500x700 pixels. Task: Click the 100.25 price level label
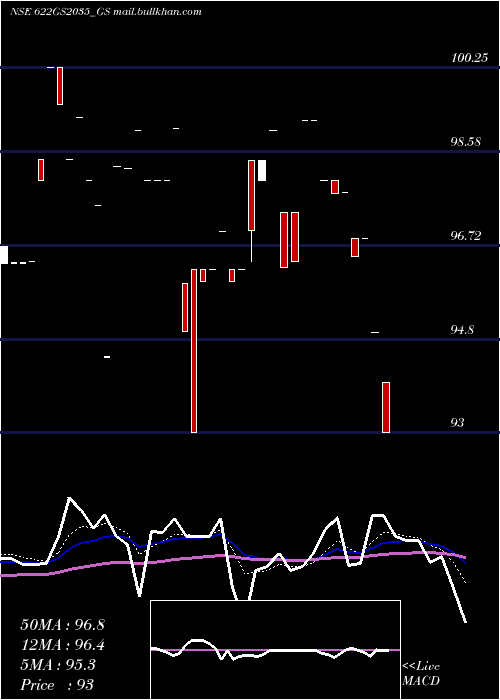pos(469,58)
